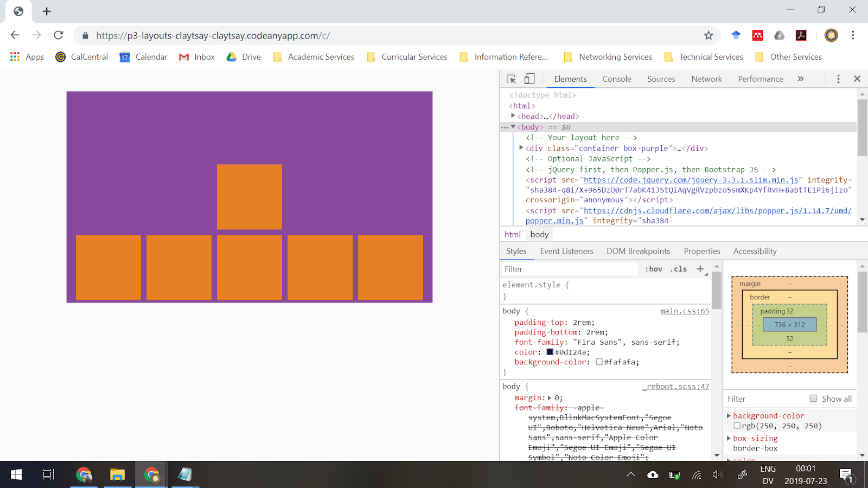Open the Accessibility pane
This screenshot has width=868, height=488.
pos(755,251)
